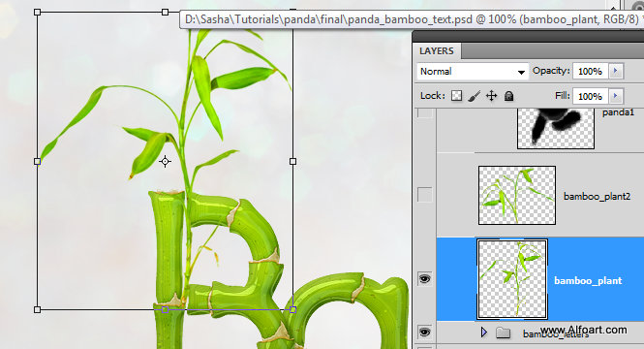Click the bottom-right transform handle
The height and width of the screenshot is (349, 644).
tap(292, 309)
